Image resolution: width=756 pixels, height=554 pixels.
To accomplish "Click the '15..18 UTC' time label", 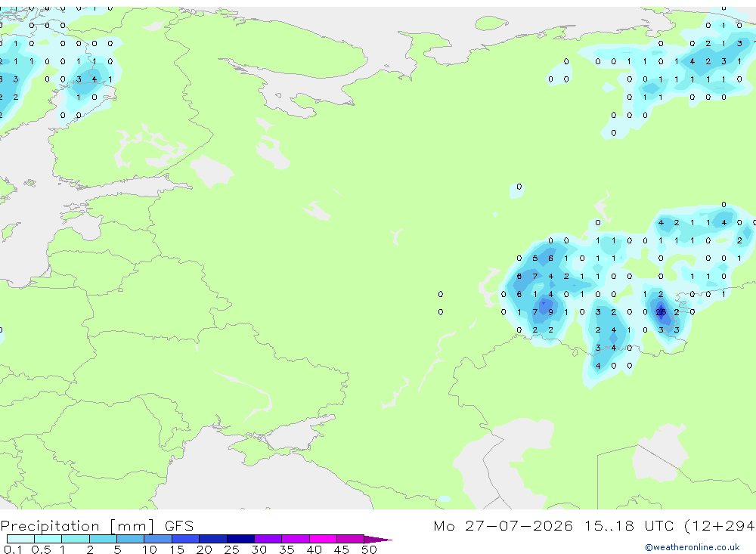I will coord(629,525).
